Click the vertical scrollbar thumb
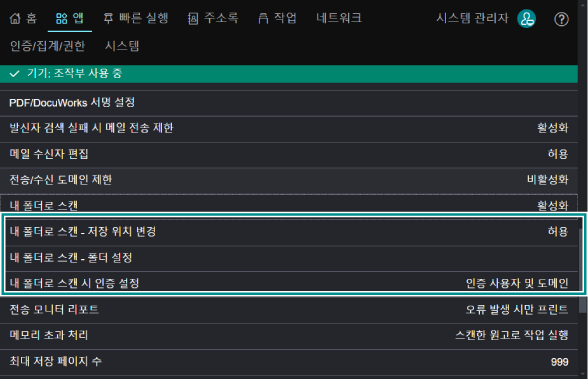This screenshot has height=379, width=588. tap(582, 270)
